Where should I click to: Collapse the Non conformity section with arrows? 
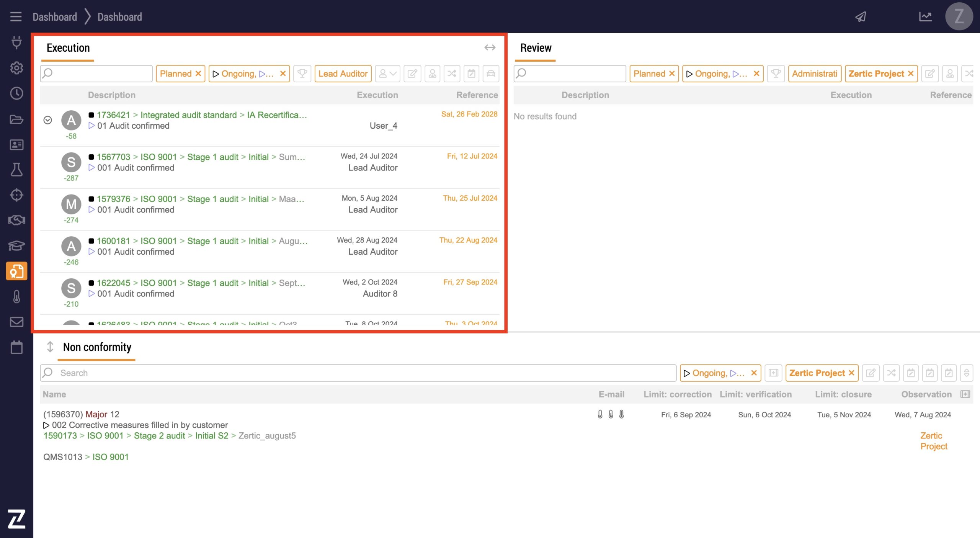[50, 347]
